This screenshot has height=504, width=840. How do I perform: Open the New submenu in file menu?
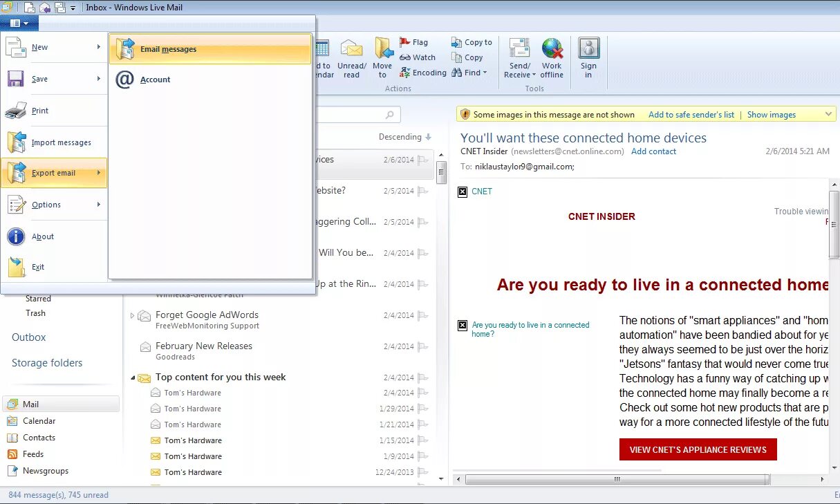point(54,47)
